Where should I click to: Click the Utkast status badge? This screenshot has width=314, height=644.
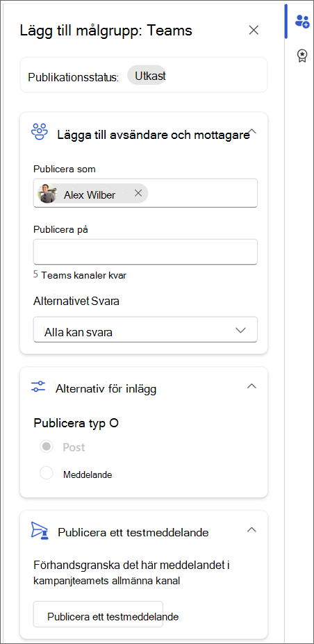point(147,75)
